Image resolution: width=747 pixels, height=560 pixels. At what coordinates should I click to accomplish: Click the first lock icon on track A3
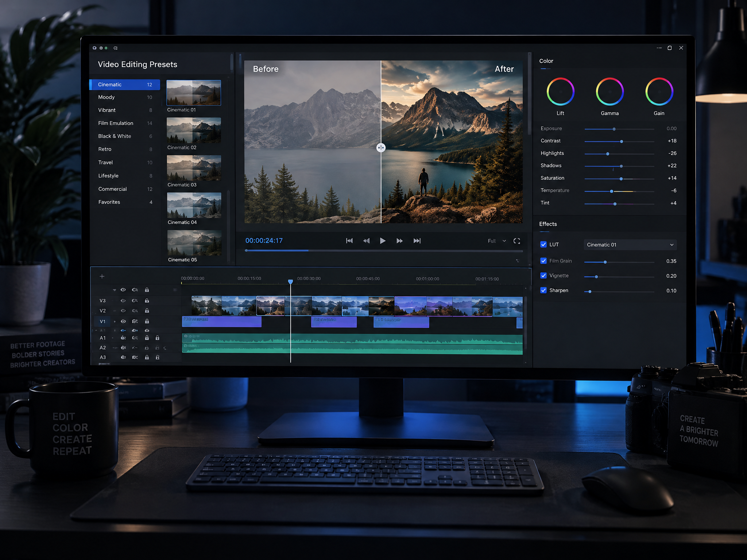click(x=147, y=357)
